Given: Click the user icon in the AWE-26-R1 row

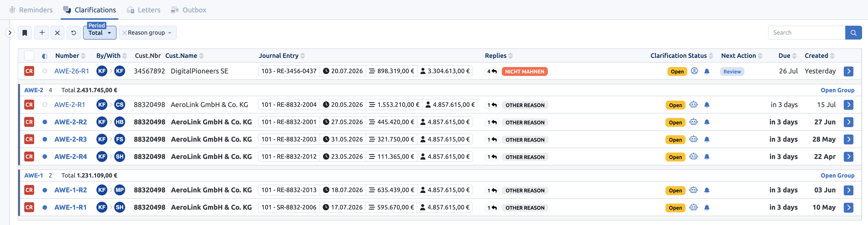Looking at the screenshot, I should tap(694, 71).
